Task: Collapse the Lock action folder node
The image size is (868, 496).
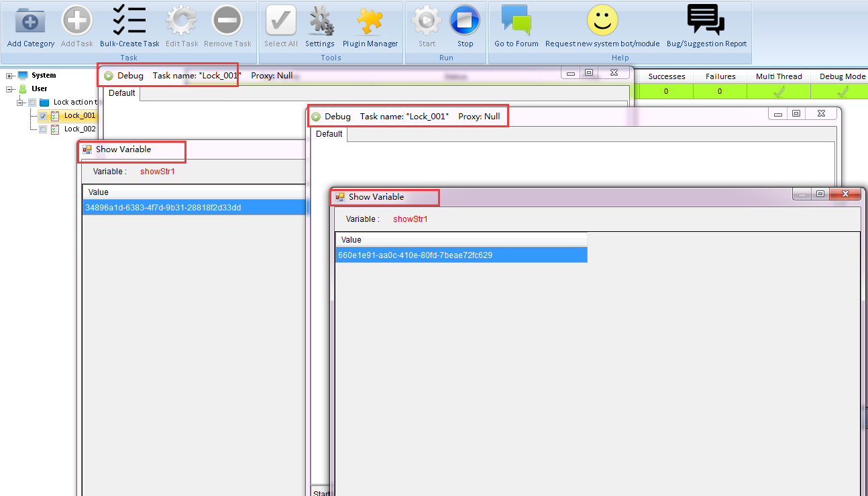Action: click(21, 103)
